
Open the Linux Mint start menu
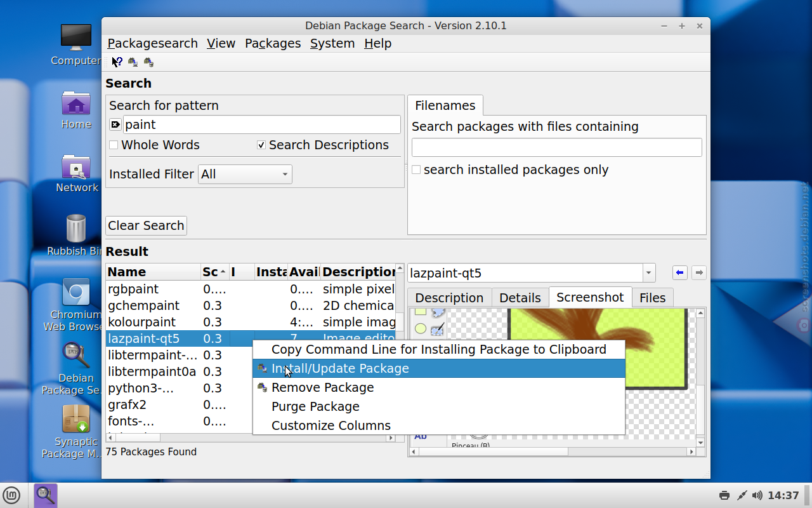coord(11,495)
